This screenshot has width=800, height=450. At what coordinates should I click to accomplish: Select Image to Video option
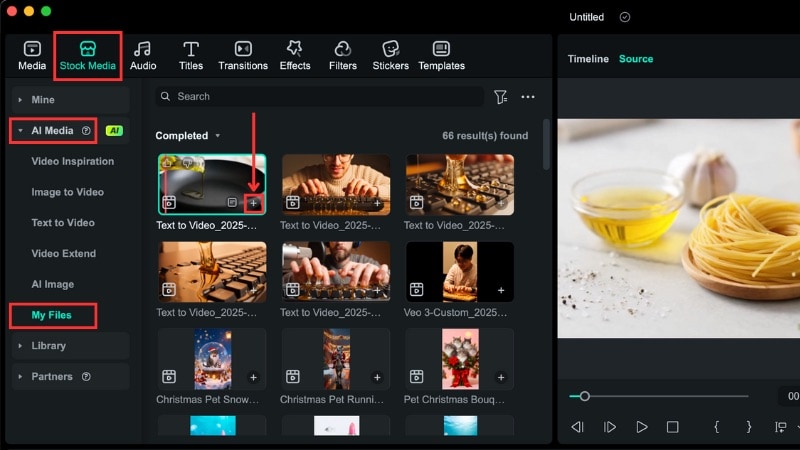coord(67,192)
